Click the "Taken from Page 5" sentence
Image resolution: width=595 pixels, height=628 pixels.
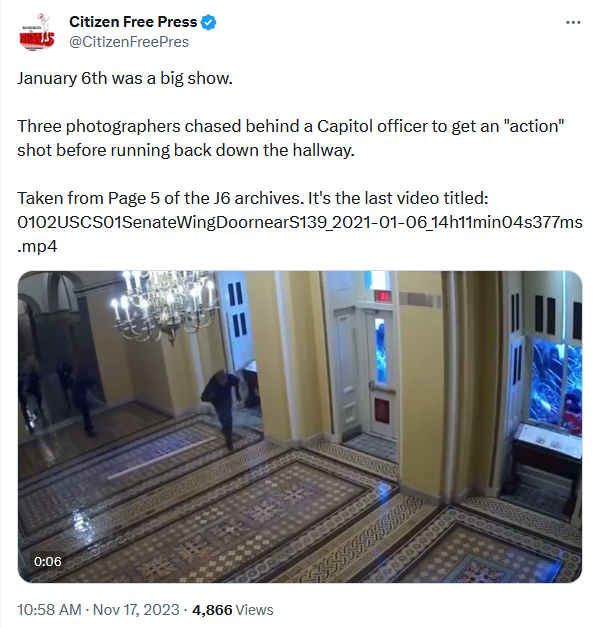tap(253, 198)
